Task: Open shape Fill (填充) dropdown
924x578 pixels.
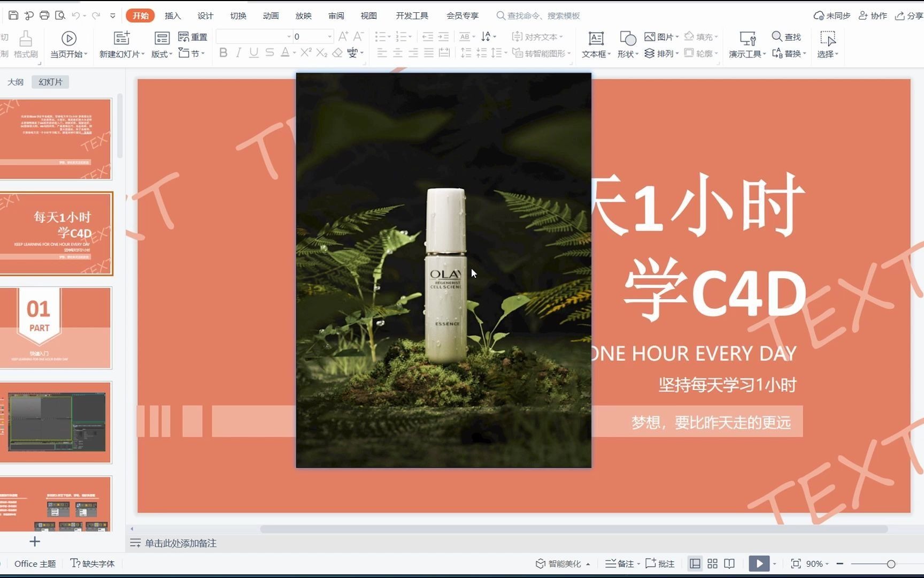Action: tap(701, 36)
